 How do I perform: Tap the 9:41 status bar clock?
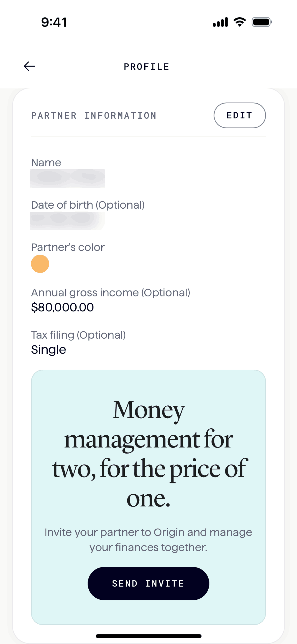click(x=54, y=22)
